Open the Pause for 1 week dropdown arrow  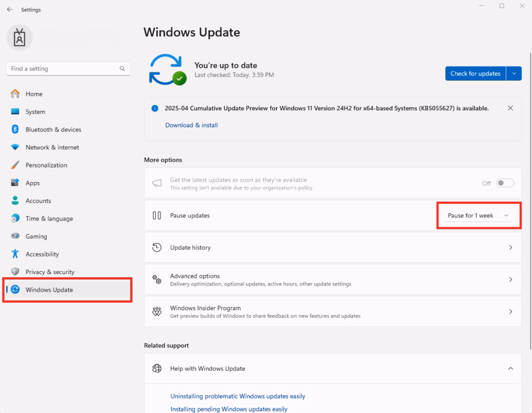tap(506, 215)
